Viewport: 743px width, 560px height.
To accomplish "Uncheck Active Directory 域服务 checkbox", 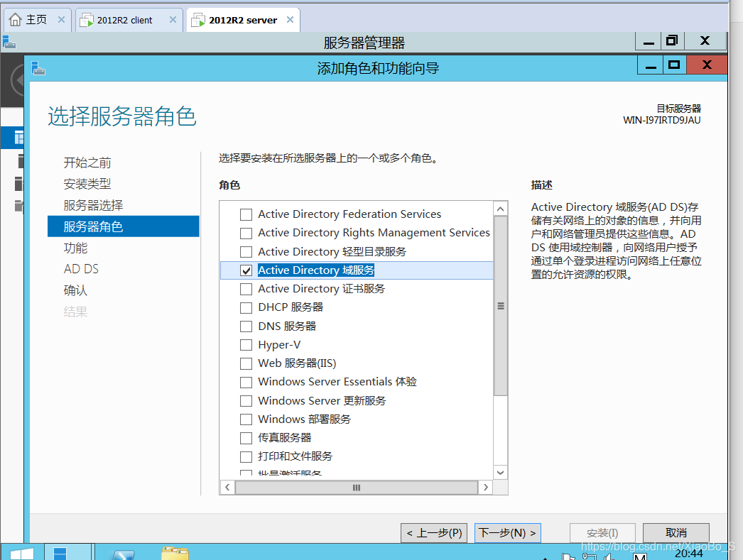I will pos(246,270).
